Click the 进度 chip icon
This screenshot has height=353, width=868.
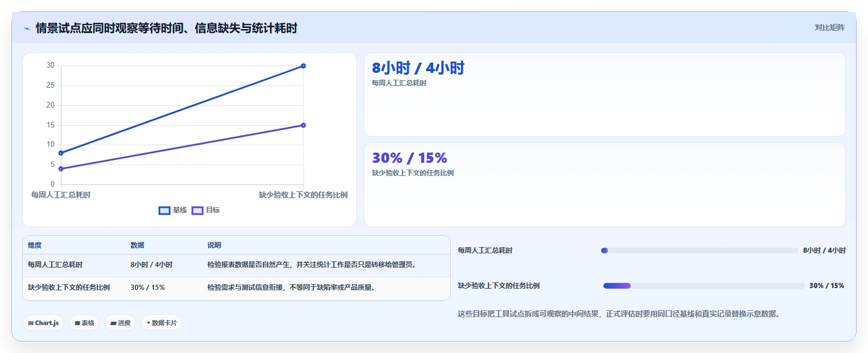(113, 323)
